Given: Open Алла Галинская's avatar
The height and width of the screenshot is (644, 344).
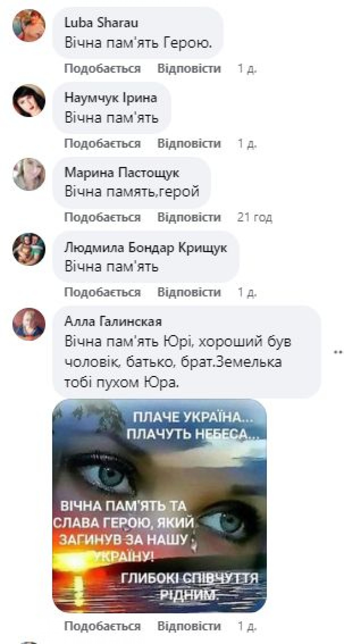Looking at the screenshot, I should (x=29, y=324).
